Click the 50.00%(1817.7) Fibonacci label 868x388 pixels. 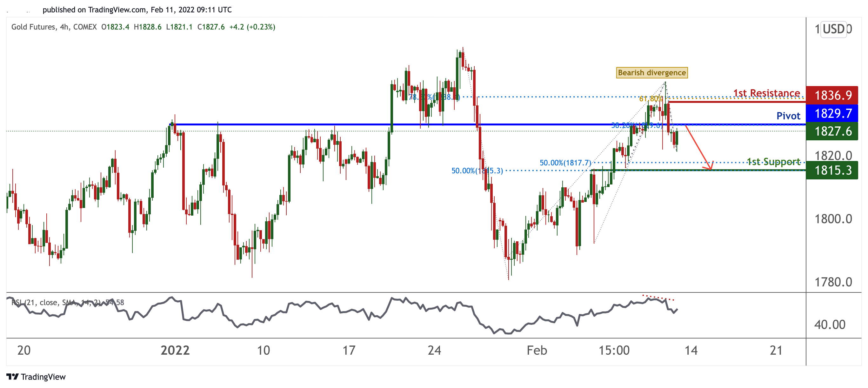565,163
